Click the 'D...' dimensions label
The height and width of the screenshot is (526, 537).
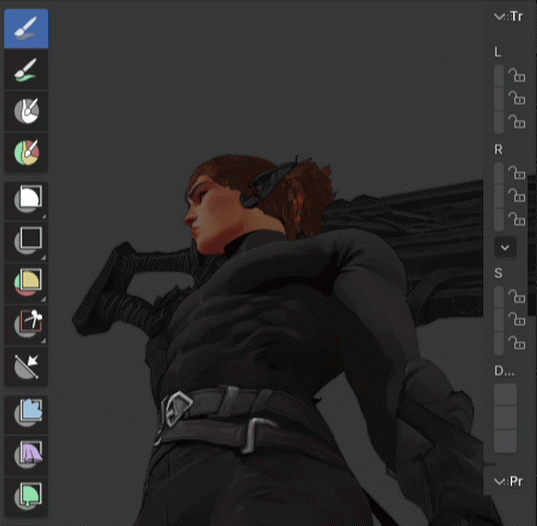504,371
